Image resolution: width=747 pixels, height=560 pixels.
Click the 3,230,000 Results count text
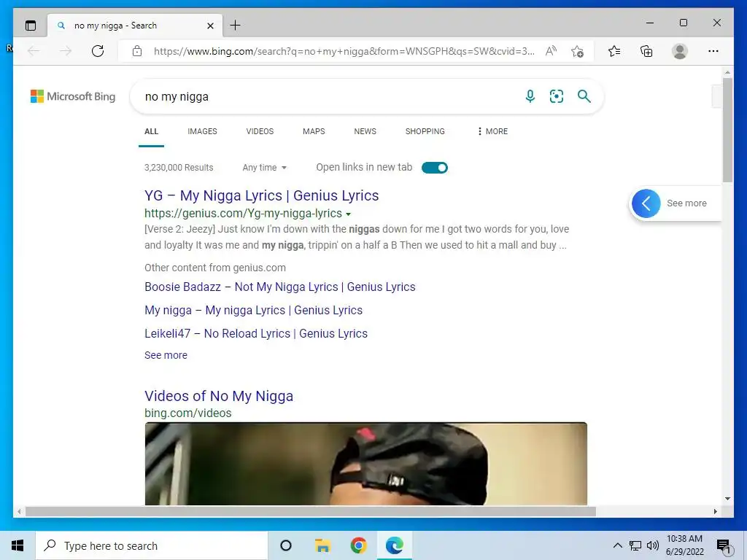click(x=179, y=168)
